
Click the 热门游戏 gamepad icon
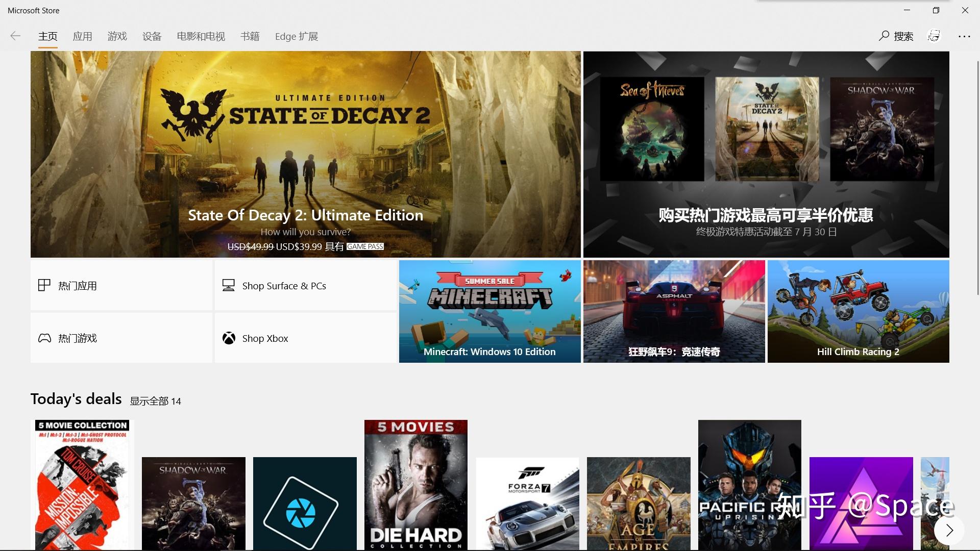(x=44, y=338)
